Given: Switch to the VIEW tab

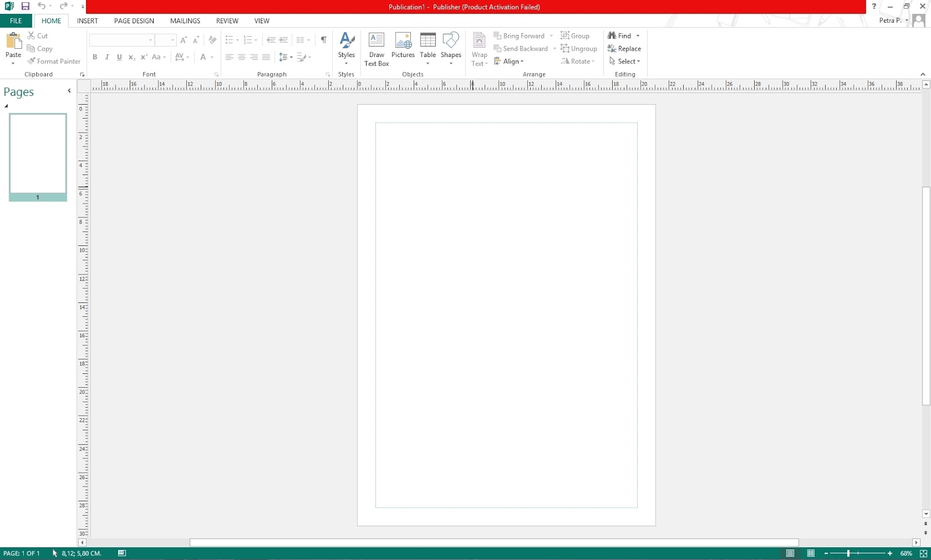Looking at the screenshot, I should (262, 20).
